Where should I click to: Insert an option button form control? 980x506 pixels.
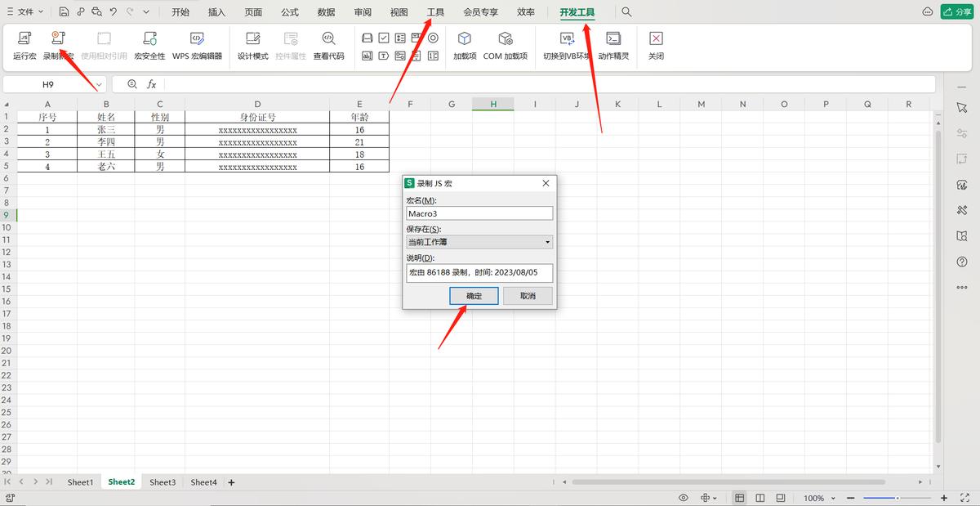tap(433, 38)
